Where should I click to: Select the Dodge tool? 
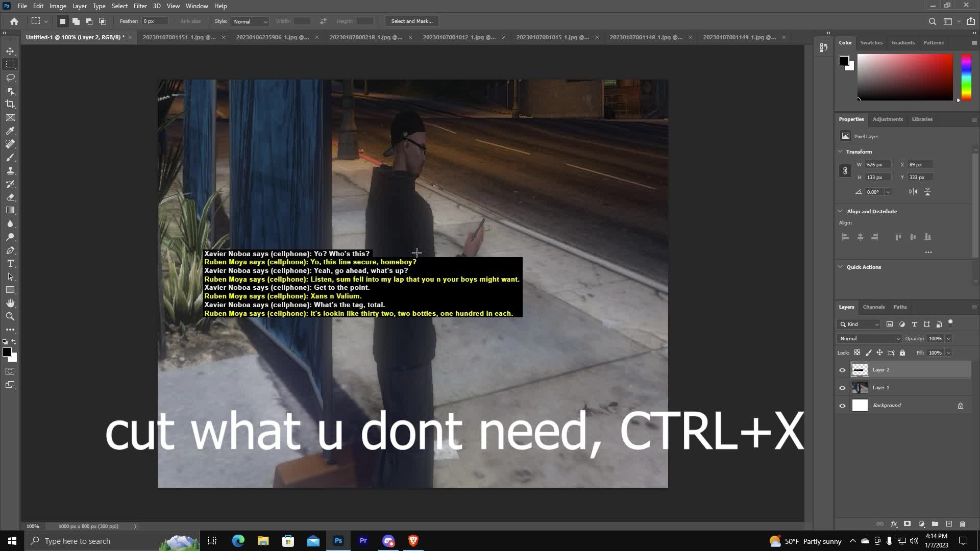coord(10,237)
